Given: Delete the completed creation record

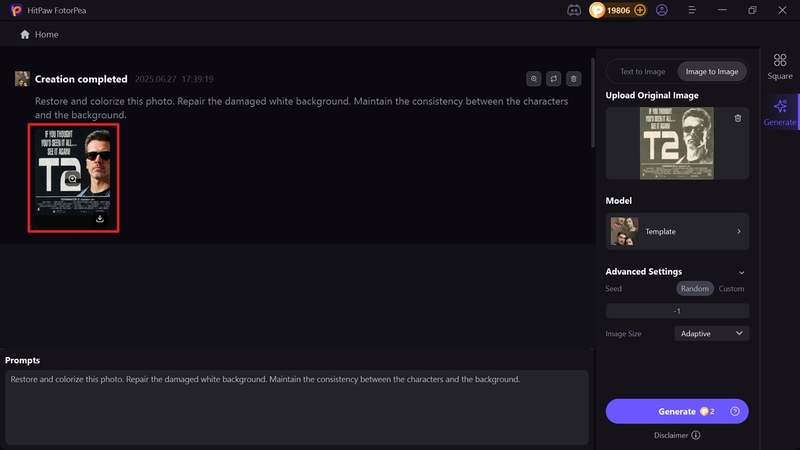Looking at the screenshot, I should coord(573,79).
